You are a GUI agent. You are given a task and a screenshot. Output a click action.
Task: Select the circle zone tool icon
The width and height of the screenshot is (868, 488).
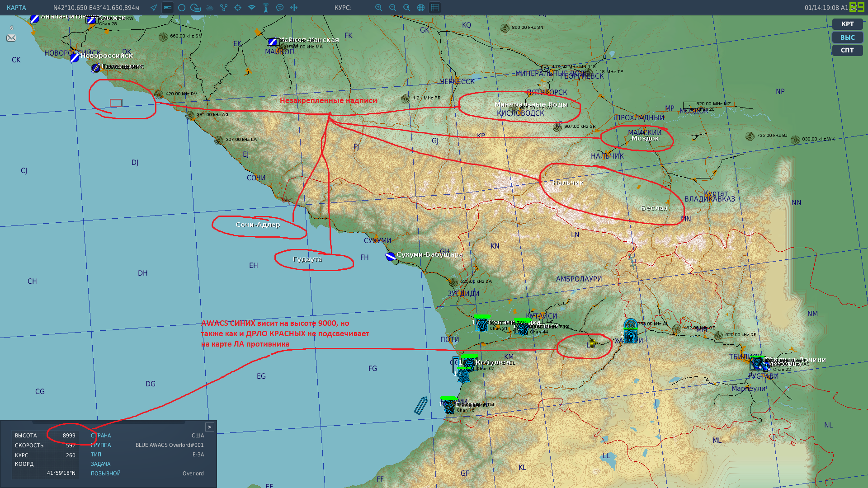pos(182,8)
